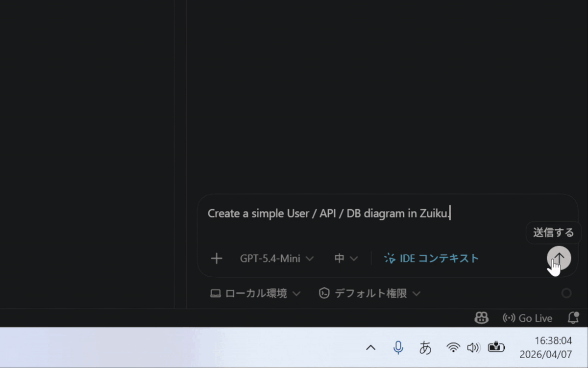Toggle the microphone in the taskbar
This screenshot has width=588, height=368.
pos(398,347)
